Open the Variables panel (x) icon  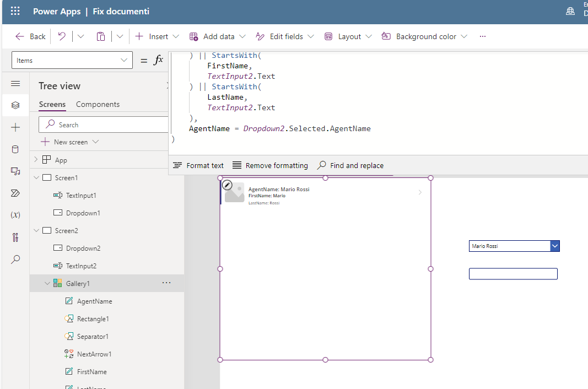point(15,215)
